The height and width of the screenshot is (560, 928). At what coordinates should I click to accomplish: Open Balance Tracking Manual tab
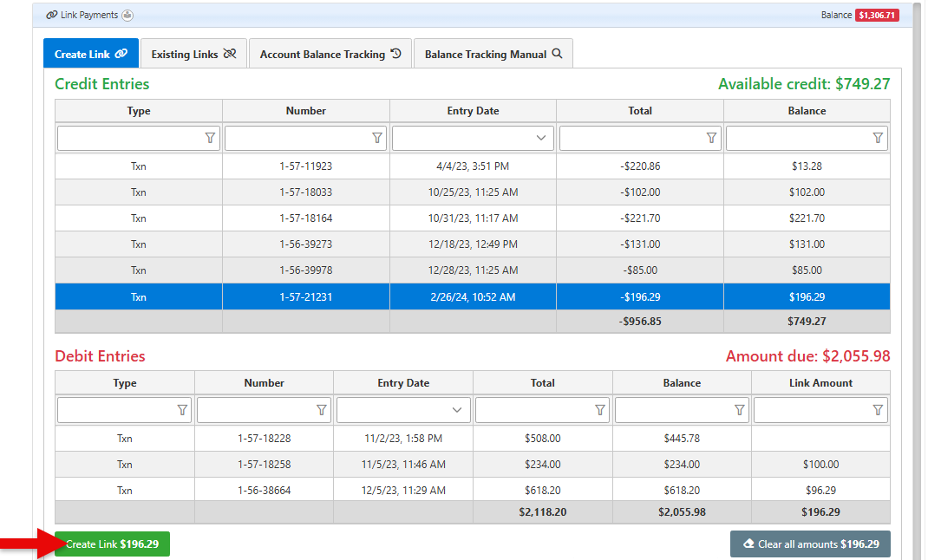[x=493, y=54]
